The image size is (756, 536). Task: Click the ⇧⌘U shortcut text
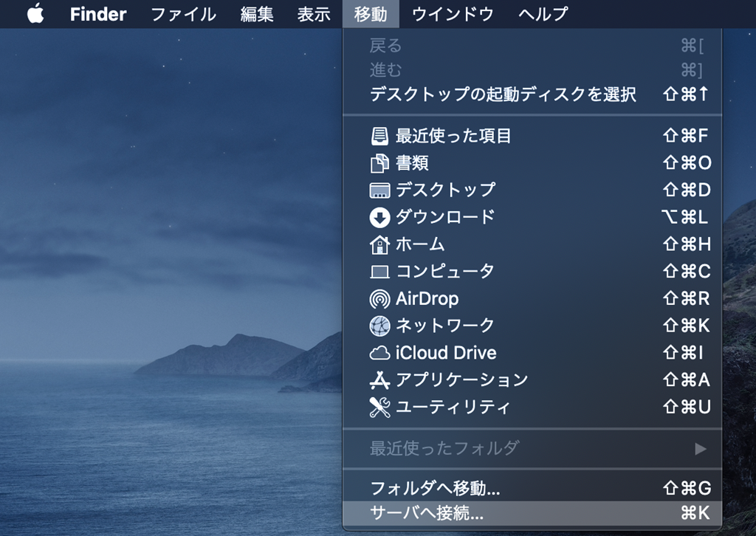click(687, 408)
